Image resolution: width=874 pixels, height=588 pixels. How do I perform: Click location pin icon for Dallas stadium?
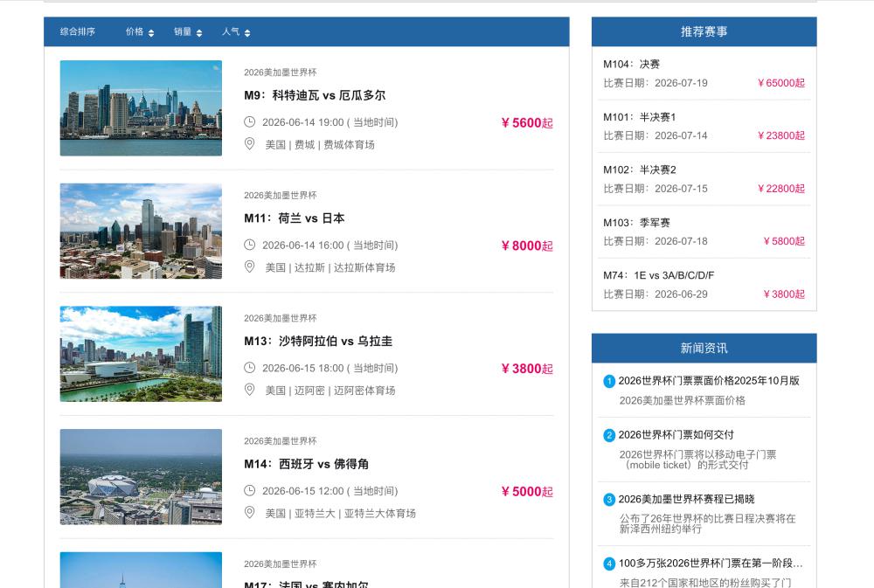click(249, 267)
